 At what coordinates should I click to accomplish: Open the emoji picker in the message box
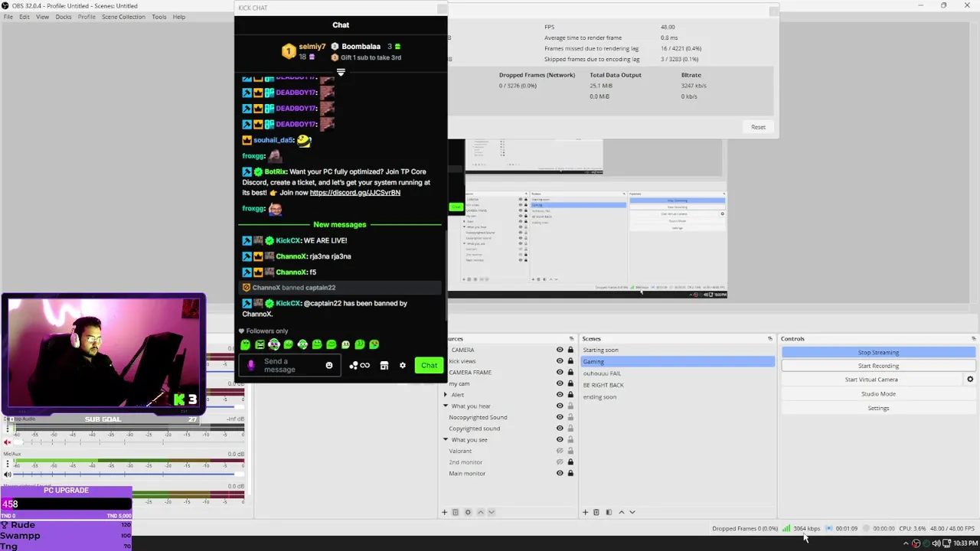[x=329, y=366]
